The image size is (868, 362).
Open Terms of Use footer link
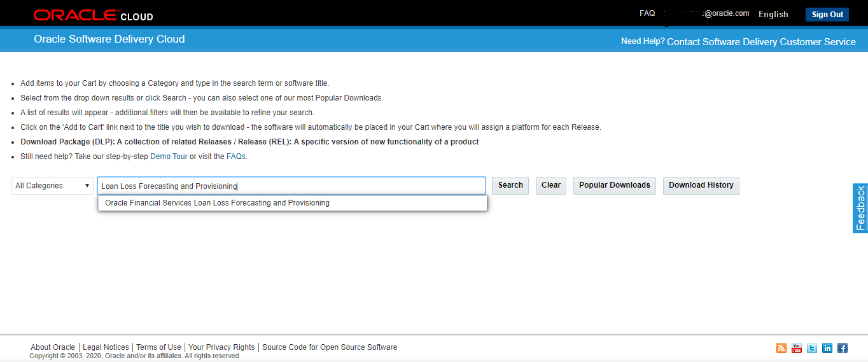pyautogui.click(x=158, y=347)
